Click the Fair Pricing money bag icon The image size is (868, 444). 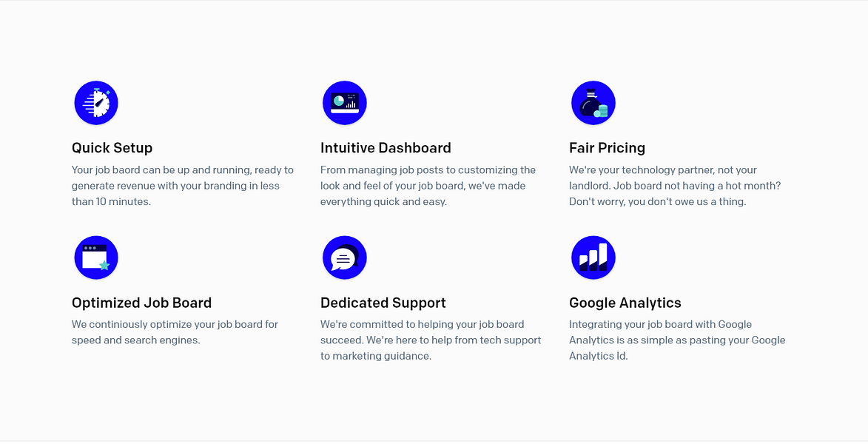[593, 103]
